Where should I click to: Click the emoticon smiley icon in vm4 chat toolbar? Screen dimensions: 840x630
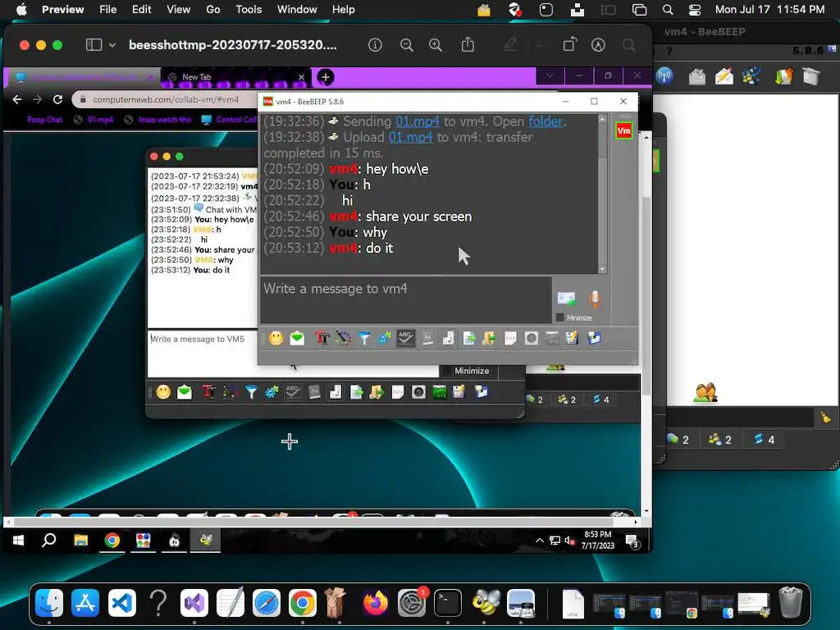pos(276,338)
